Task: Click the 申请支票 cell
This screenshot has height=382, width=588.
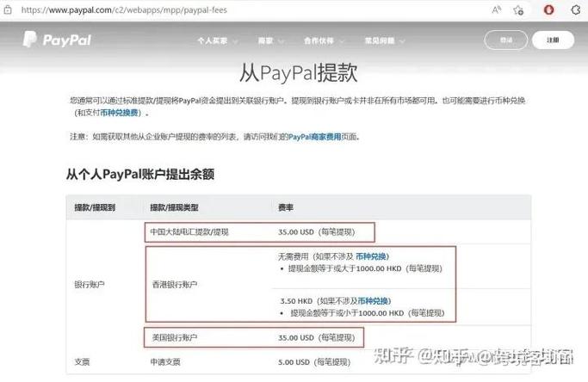Action: (x=165, y=361)
